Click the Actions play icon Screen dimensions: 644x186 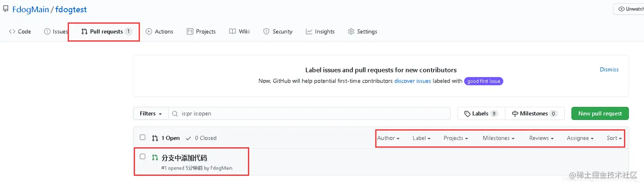[x=149, y=31]
